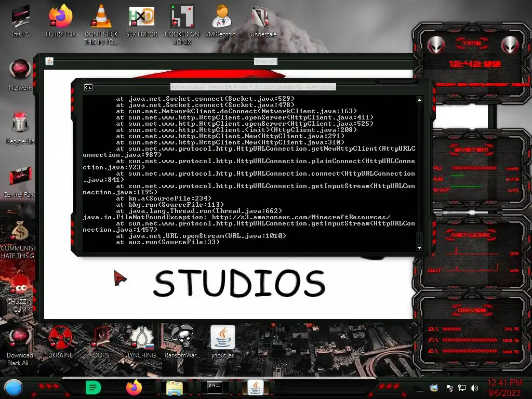Open the money bag COMMUNIST shortcut
The image size is (532, 399).
click(19, 240)
